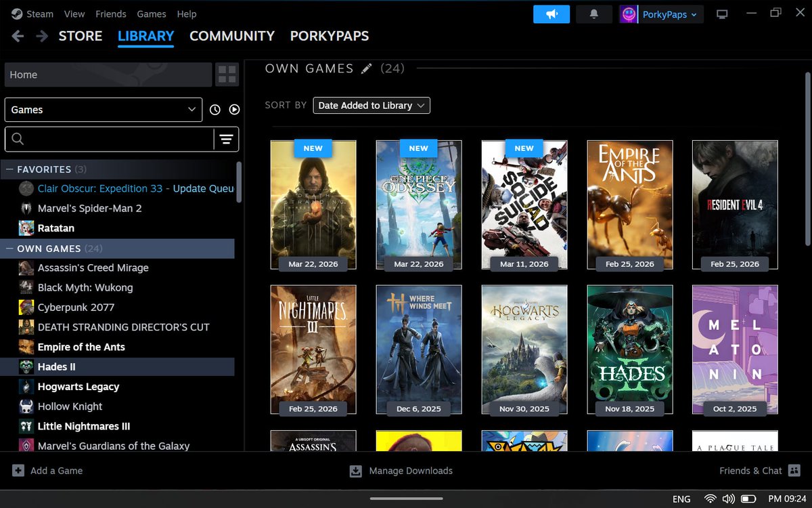Open the Games menu
The image size is (812, 508).
click(x=152, y=14)
